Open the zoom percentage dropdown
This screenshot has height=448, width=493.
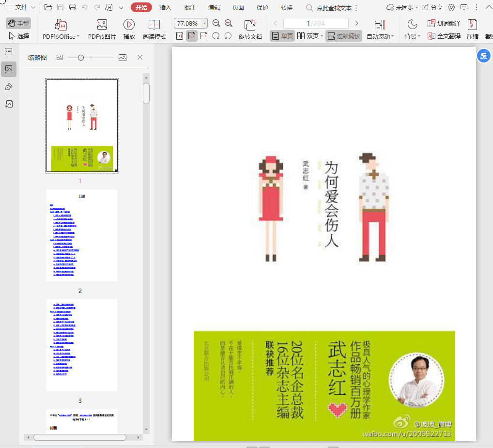pyautogui.click(x=204, y=23)
